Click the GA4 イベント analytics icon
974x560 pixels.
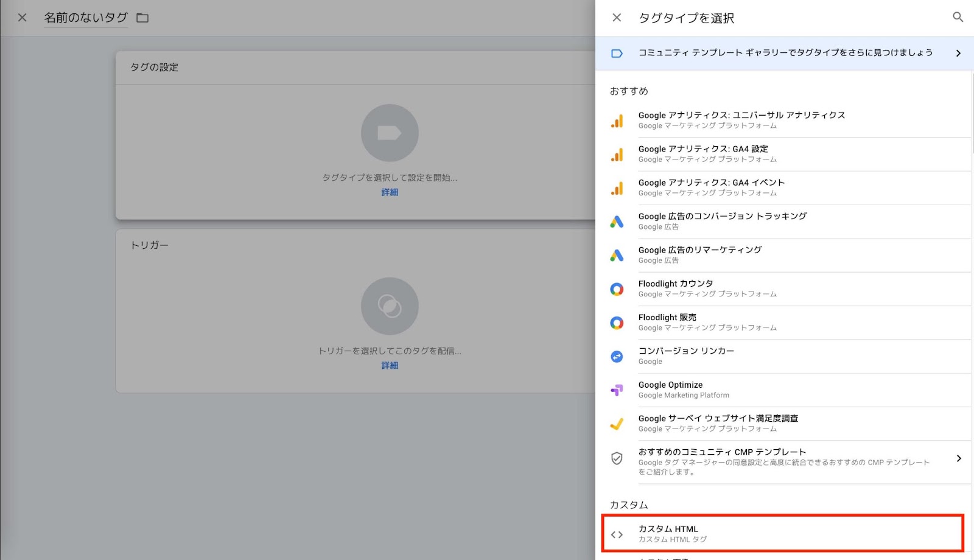[x=617, y=189]
